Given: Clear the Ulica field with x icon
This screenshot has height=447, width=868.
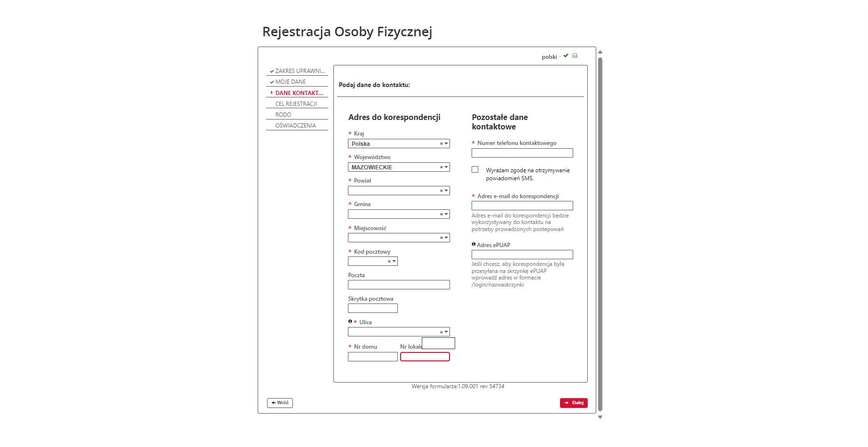Looking at the screenshot, I should [441, 332].
